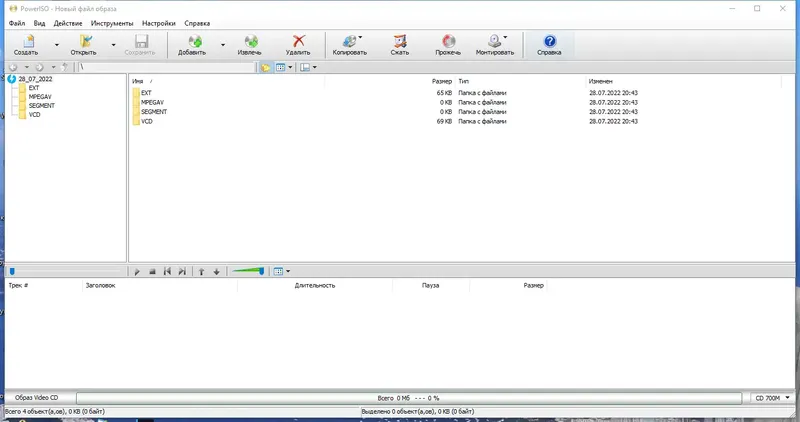Select the MPEGAV row name in the file list
800x422 pixels.
coord(152,103)
